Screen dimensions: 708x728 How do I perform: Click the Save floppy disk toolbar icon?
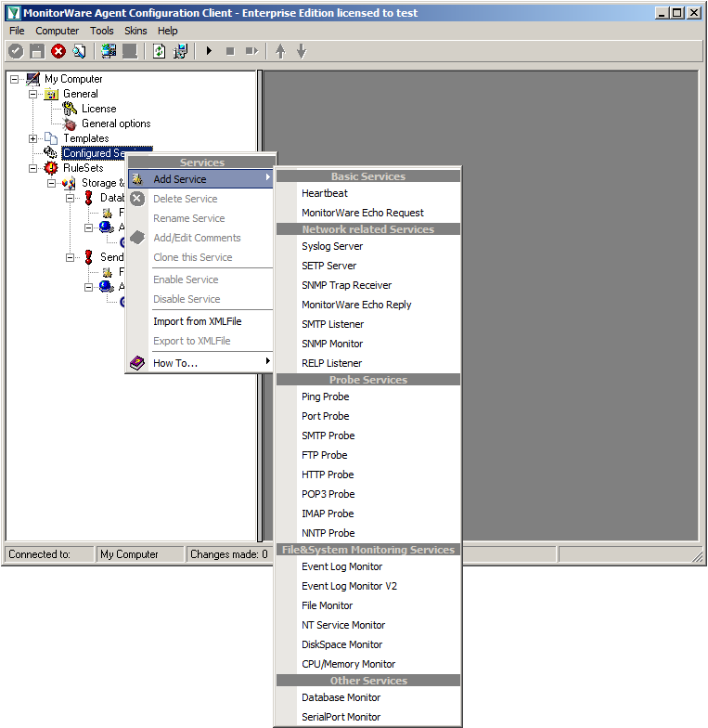click(x=37, y=51)
